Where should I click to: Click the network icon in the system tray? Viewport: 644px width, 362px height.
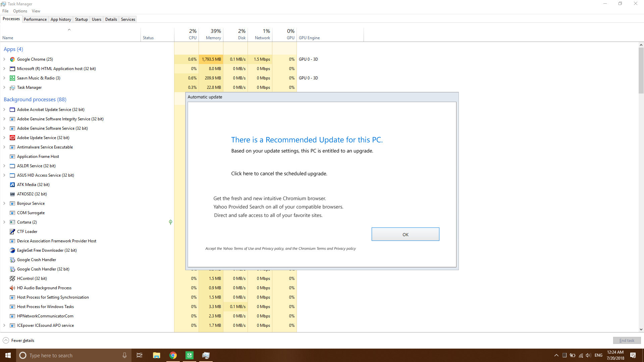(581, 355)
